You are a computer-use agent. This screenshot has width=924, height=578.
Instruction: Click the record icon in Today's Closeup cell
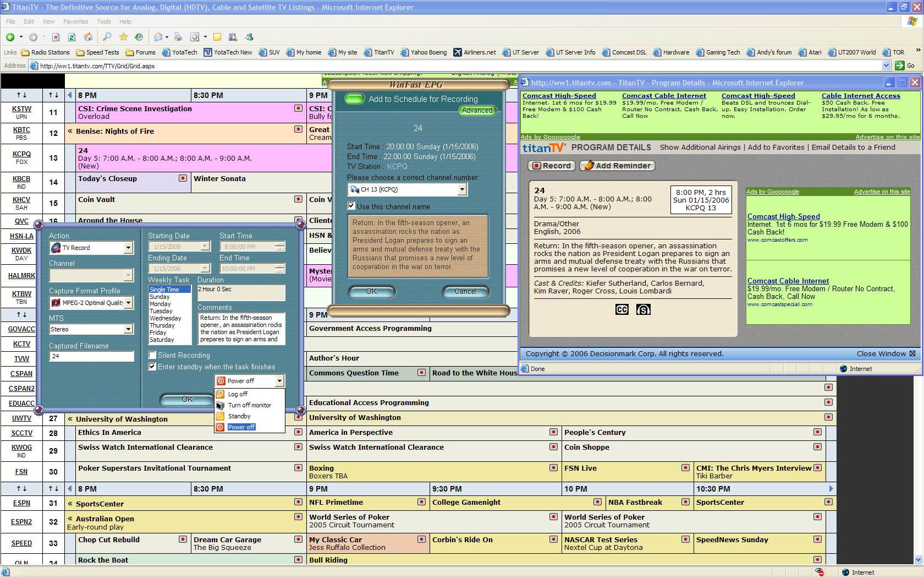(183, 178)
